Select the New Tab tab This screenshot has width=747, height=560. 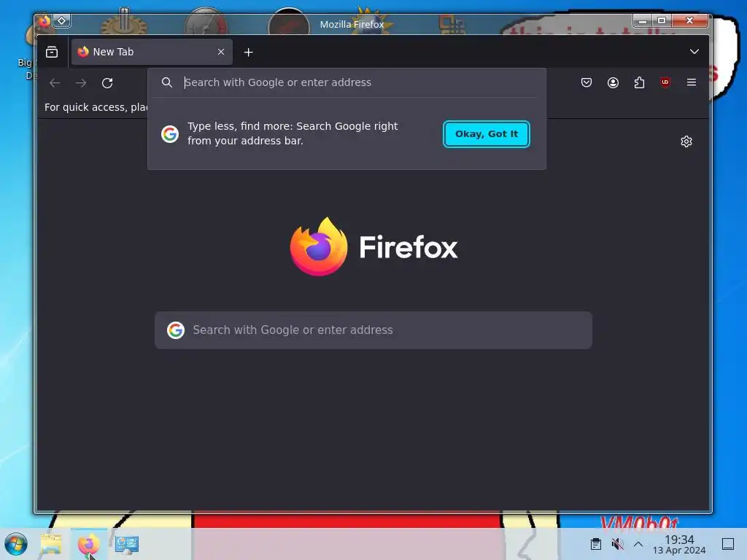point(152,52)
